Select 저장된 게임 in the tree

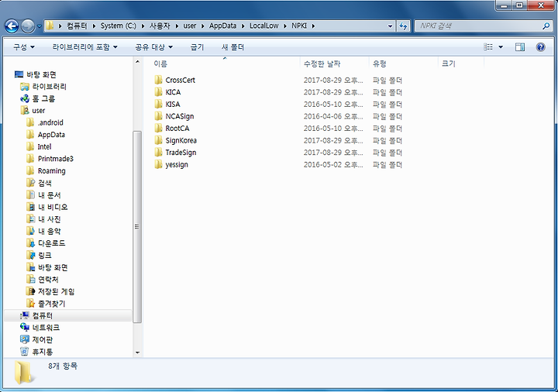(x=57, y=292)
